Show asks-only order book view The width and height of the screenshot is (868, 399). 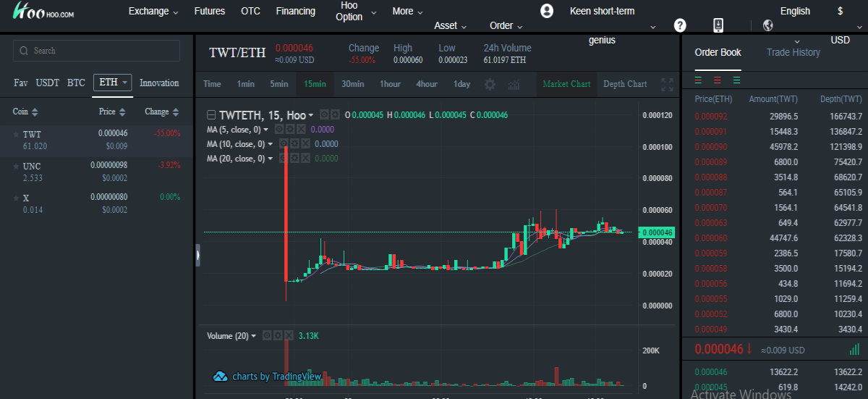[718, 80]
